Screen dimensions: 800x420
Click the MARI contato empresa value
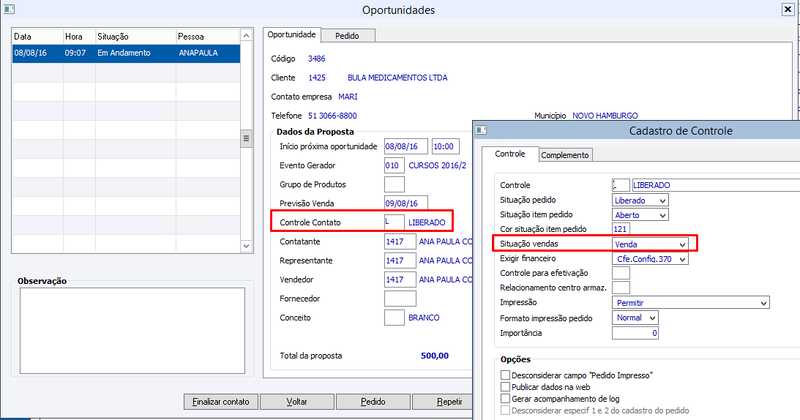tap(347, 96)
